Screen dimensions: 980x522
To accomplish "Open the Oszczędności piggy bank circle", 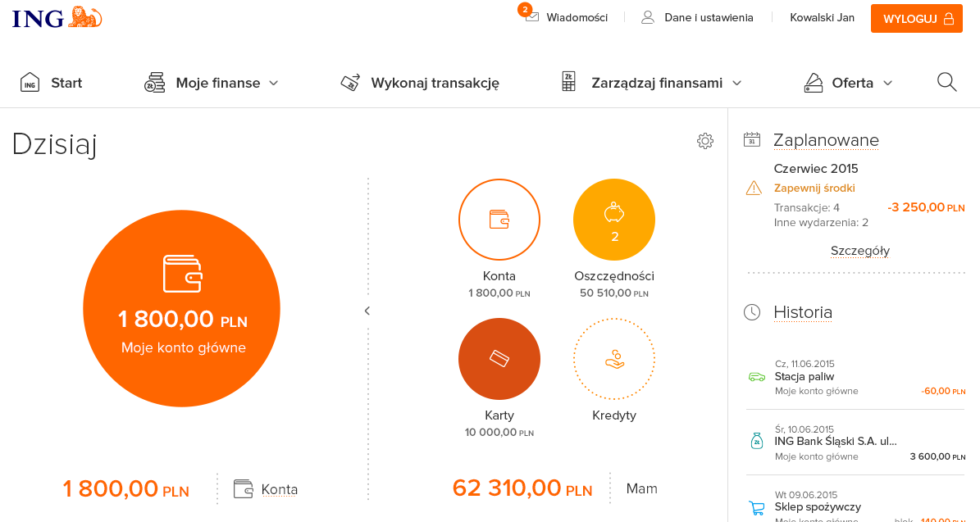I will [x=613, y=220].
